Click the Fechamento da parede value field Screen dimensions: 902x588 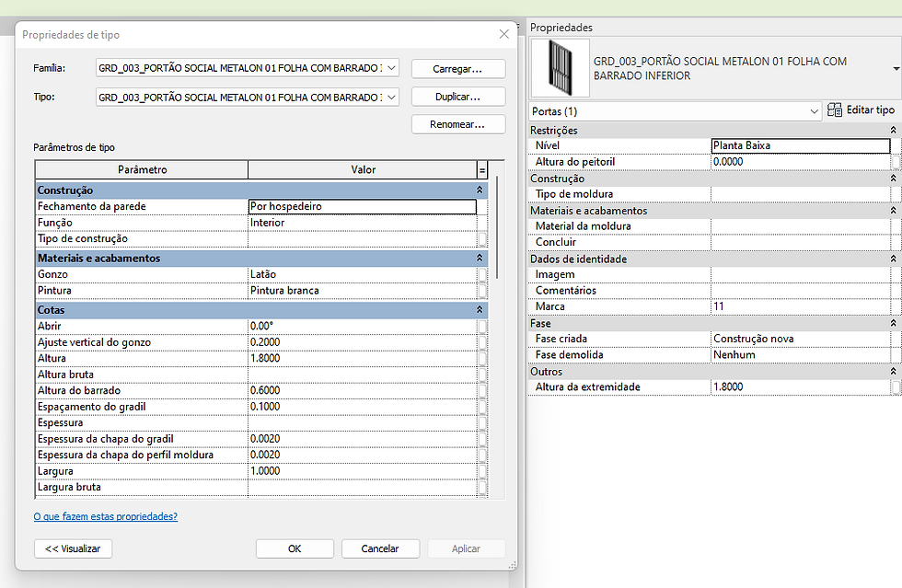click(363, 206)
